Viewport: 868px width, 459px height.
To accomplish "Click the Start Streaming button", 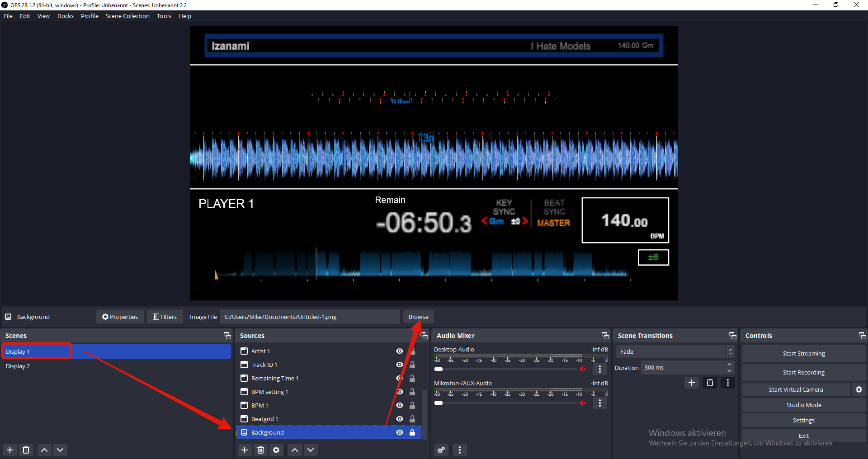I will (804, 353).
